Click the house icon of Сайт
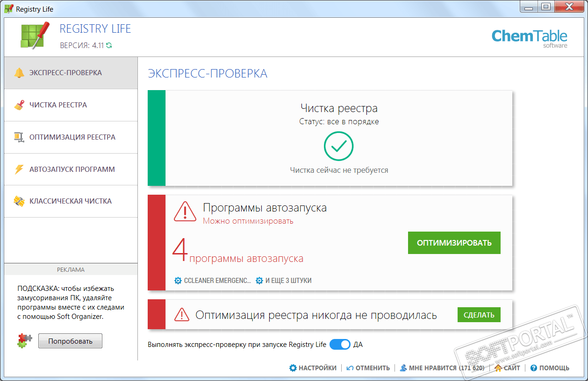Screen dimensions: 588x381 [498, 368]
